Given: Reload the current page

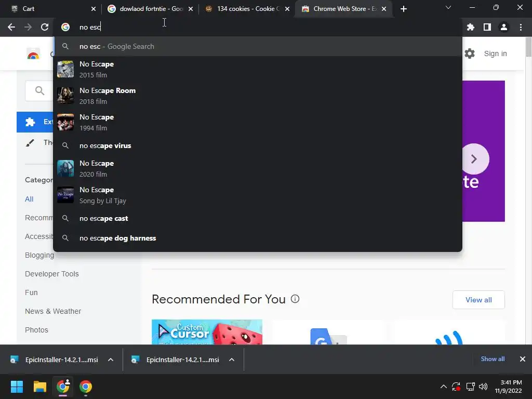Looking at the screenshot, I should tap(45, 27).
